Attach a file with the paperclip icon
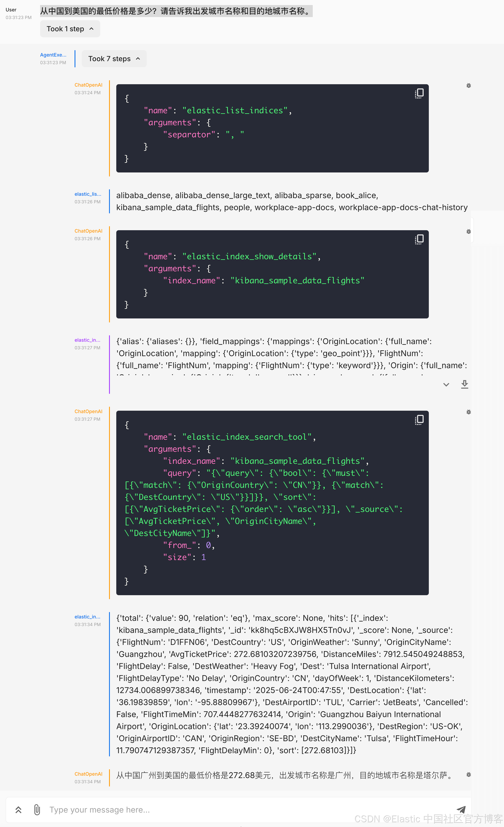The width and height of the screenshot is (504, 827). (x=37, y=810)
